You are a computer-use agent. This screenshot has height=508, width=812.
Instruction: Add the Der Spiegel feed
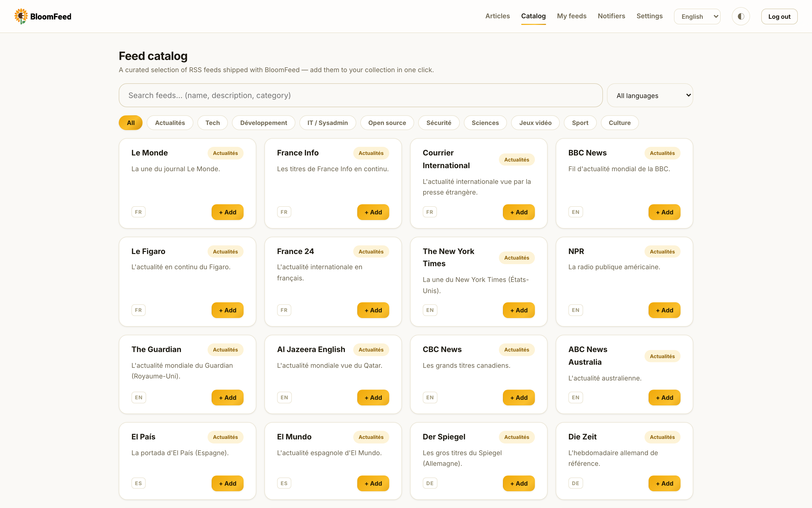519,483
